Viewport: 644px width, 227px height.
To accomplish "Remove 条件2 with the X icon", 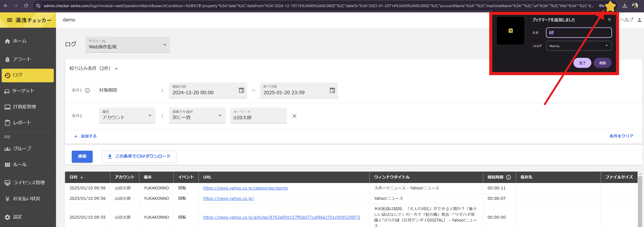I will [294, 116].
